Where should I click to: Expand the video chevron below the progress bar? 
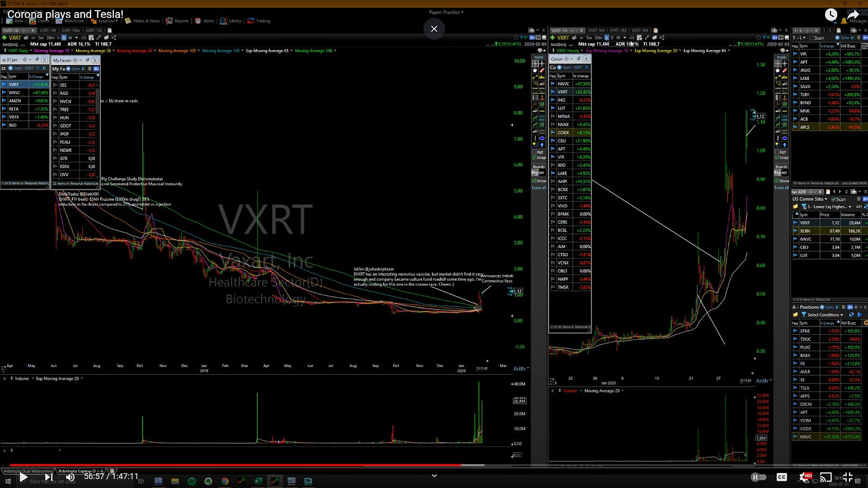click(x=434, y=475)
